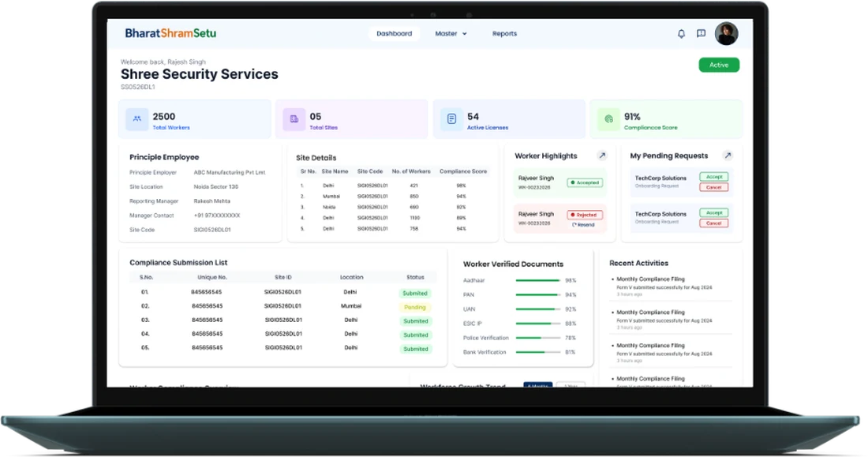Select Delhi site with 758 workers
The image size is (868, 457).
click(393, 228)
